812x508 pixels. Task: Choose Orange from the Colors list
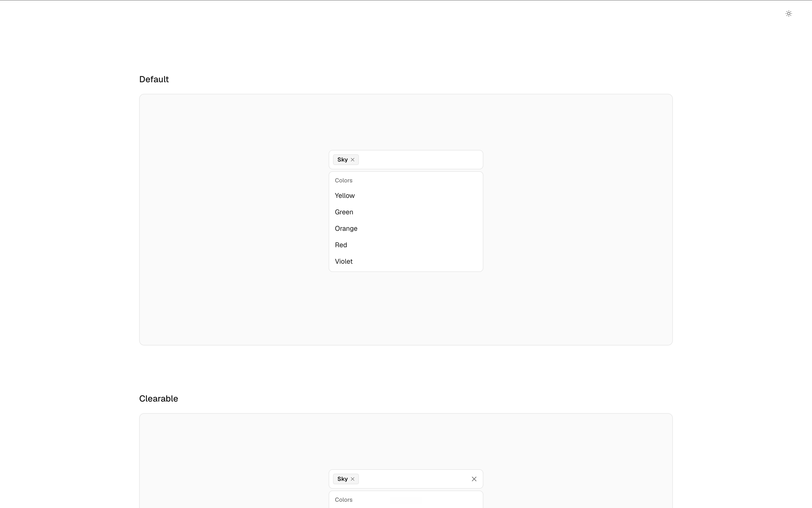pyautogui.click(x=406, y=228)
